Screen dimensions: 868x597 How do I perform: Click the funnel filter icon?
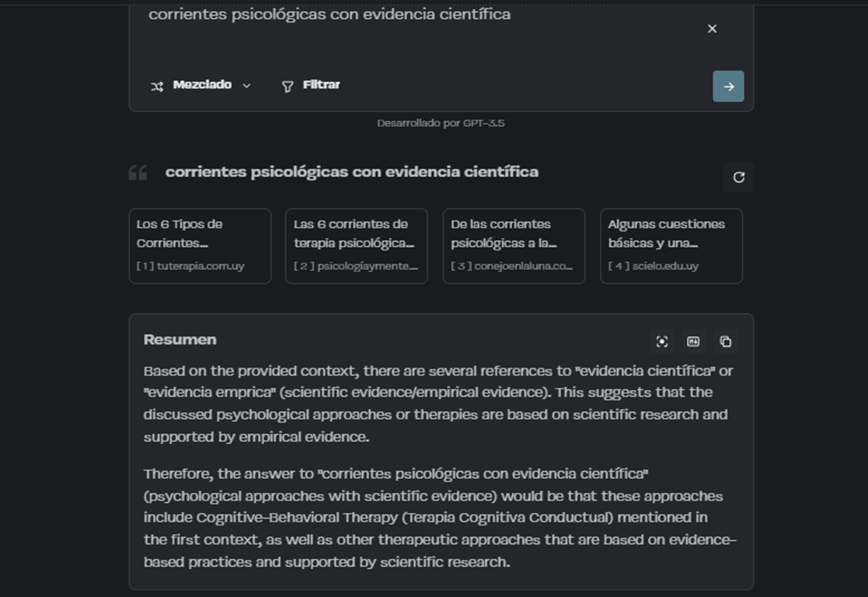(x=288, y=86)
